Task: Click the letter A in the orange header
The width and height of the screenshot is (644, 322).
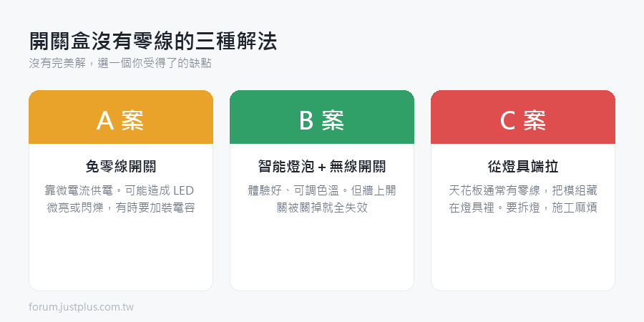Action: pos(104,121)
